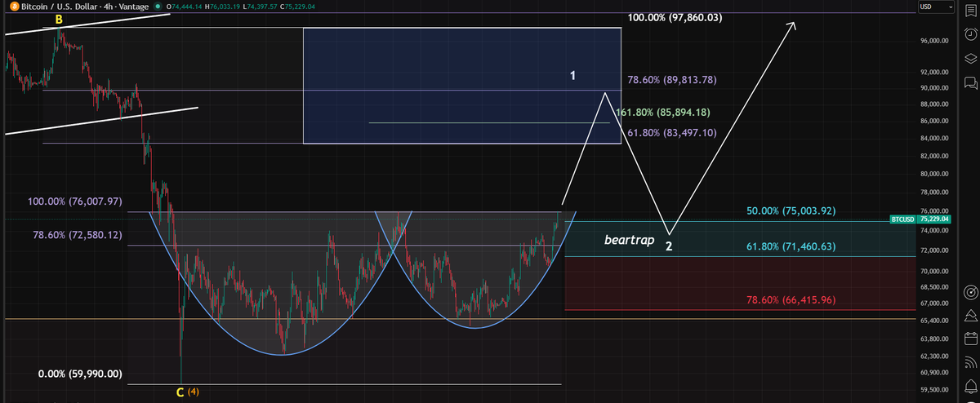Image resolution: width=980 pixels, height=403 pixels.
Task: Click the 96,000.00 price axis label
Action: (x=933, y=40)
